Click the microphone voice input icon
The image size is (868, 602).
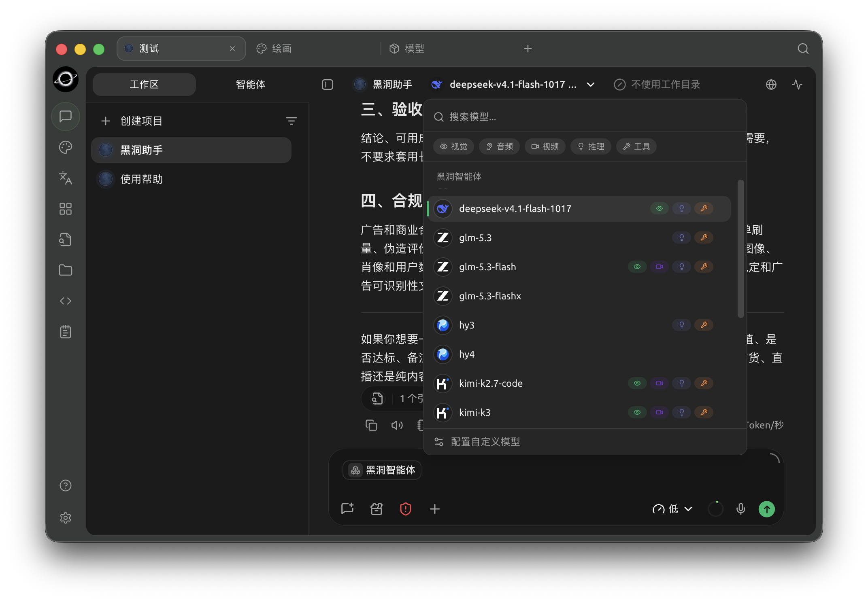[x=741, y=509]
